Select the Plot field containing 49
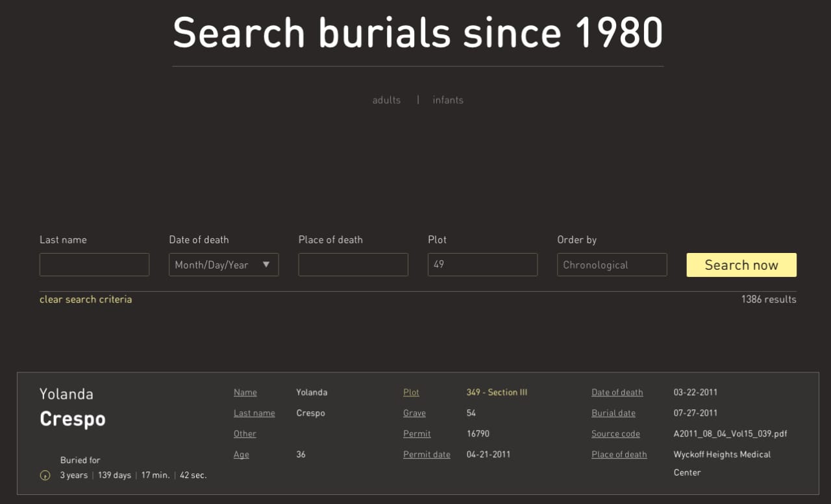831x504 pixels. (482, 265)
